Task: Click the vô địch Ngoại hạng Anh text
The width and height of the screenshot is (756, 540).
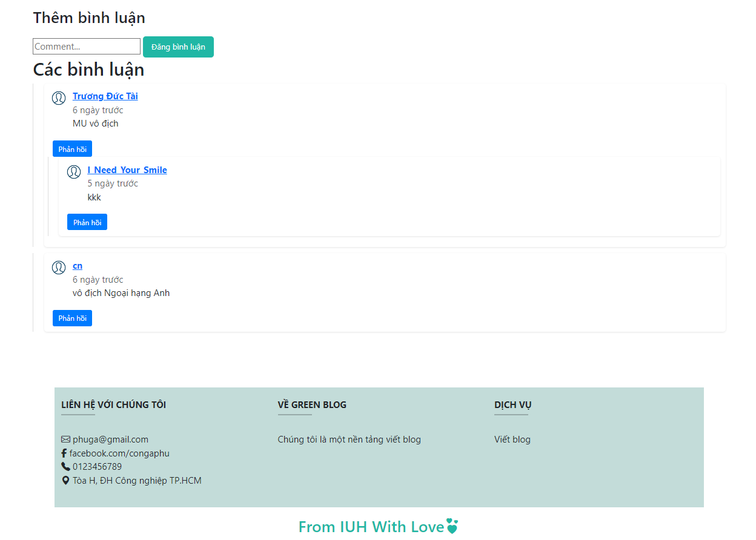Action: [x=121, y=293]
